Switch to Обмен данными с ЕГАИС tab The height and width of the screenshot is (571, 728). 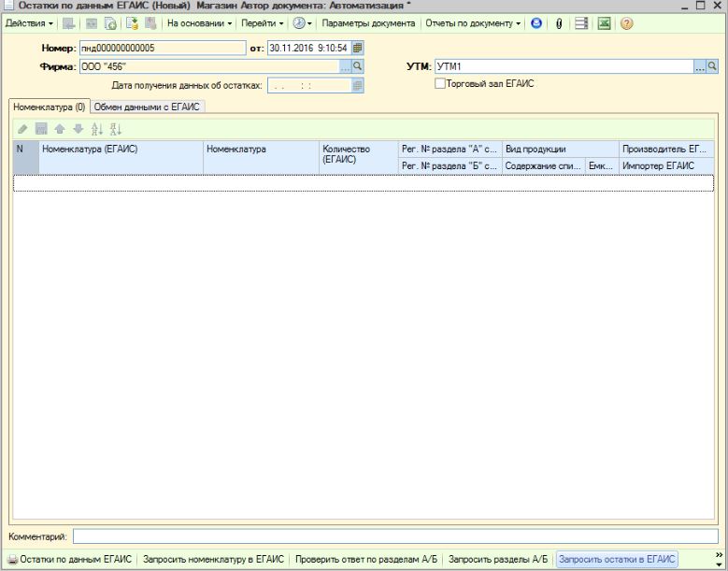(x=148, y=107)
